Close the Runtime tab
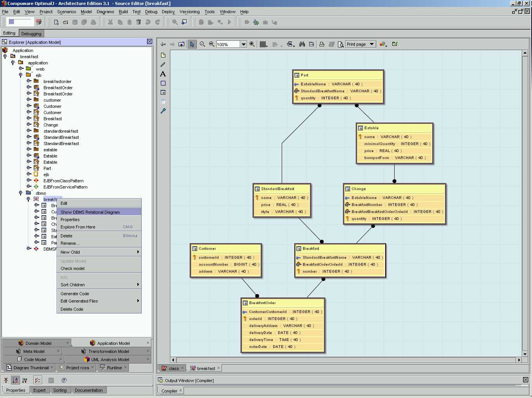 point(125,367)
